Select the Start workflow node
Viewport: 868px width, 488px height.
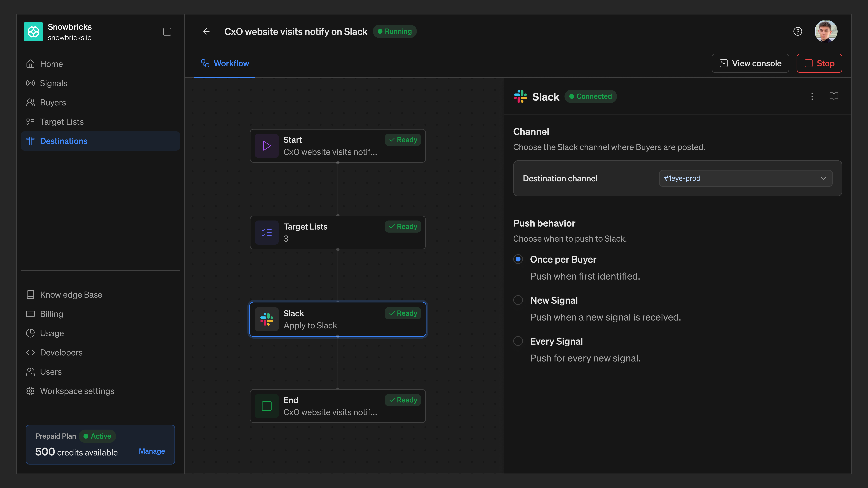coord(338,146)
